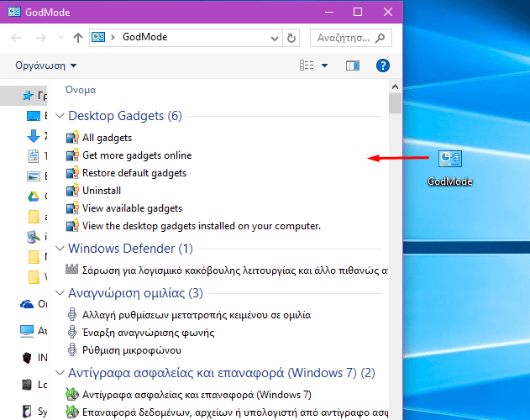The image size is (530, 420).
Task: Click the Όνομα column header
Action: [81, 90]
